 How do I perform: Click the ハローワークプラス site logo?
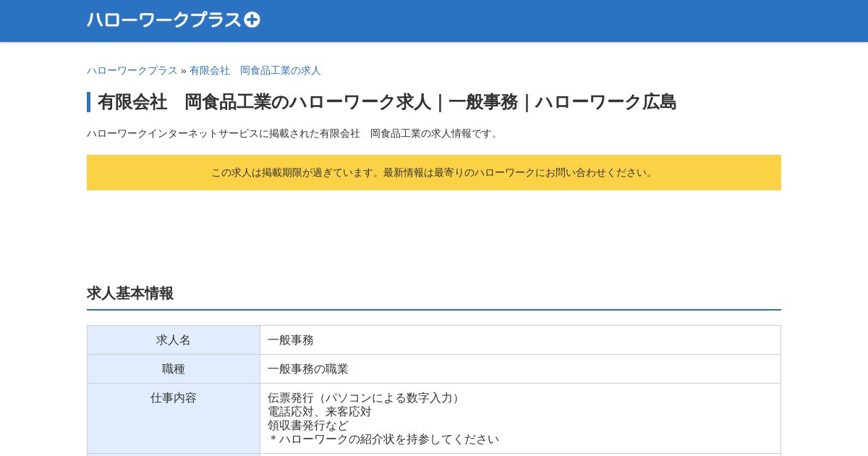click(x=174, y=20)
